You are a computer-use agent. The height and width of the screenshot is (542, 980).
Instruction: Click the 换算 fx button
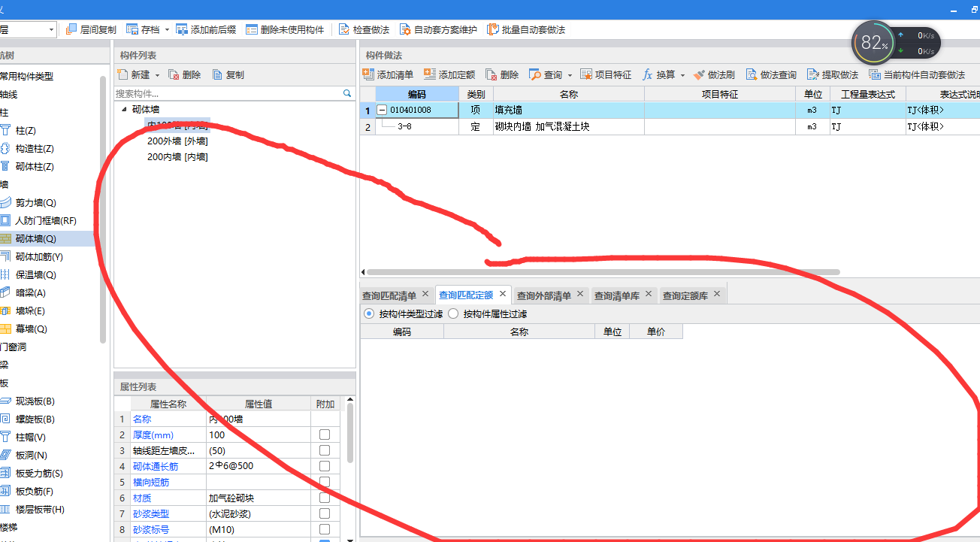coord(658,74)
